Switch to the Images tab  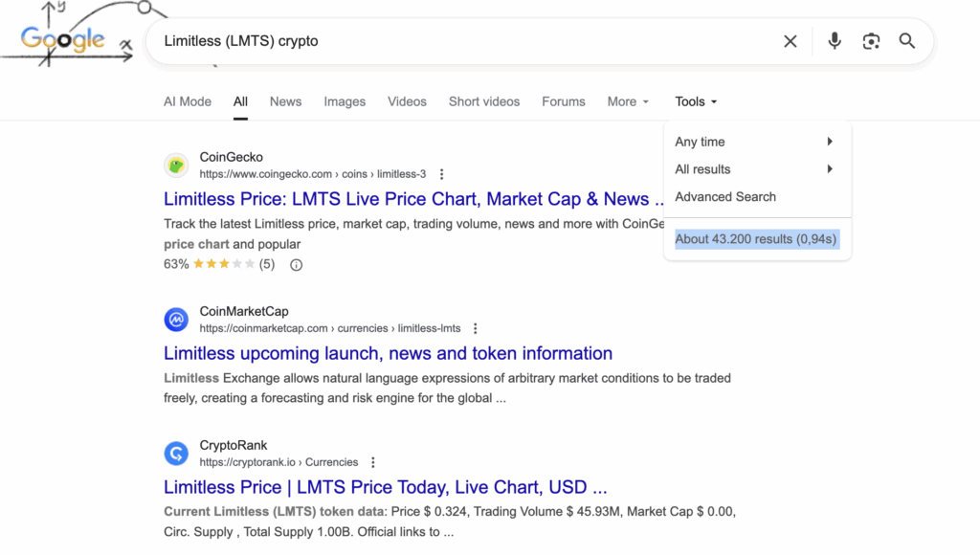pos(345,101)
